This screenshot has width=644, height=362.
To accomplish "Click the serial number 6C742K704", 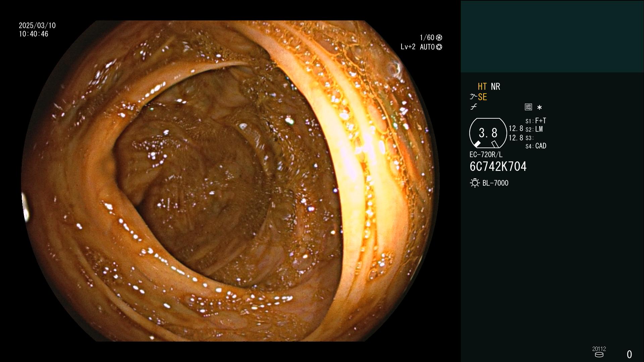I will click(x=498, y=167).
